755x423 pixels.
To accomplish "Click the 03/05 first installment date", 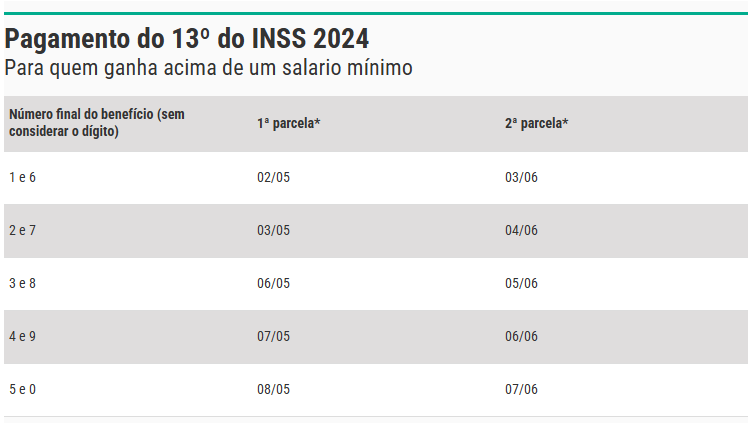I will (x=273, y=231).
